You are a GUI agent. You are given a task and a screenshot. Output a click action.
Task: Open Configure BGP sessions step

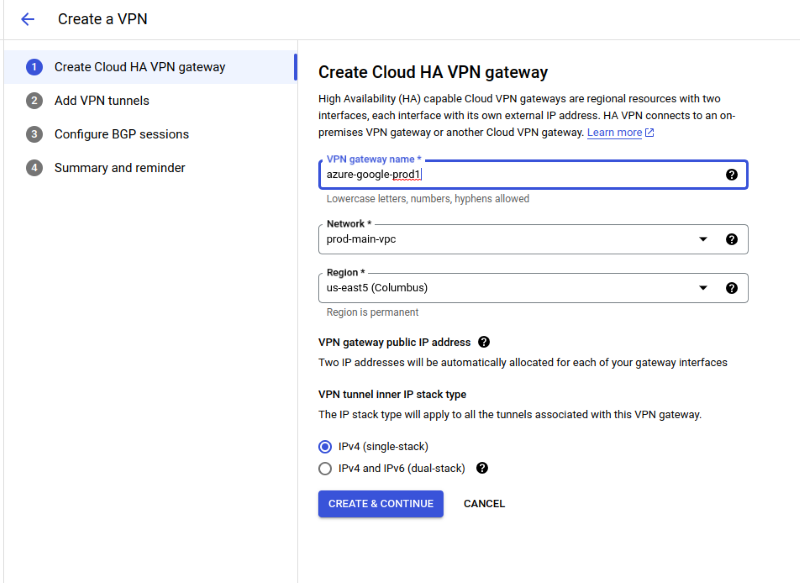121,134
